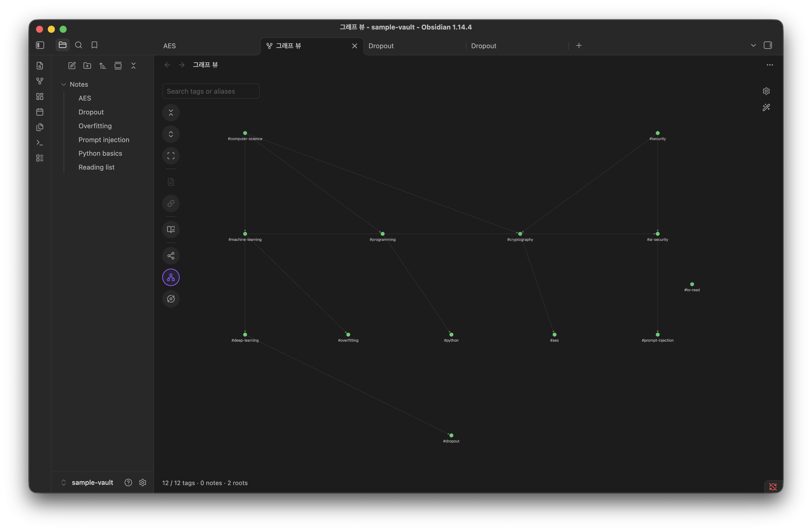Viewport: 812px width, 531px height.
Task: Click the red sync status icon
Action: click(x=773, y=487)
